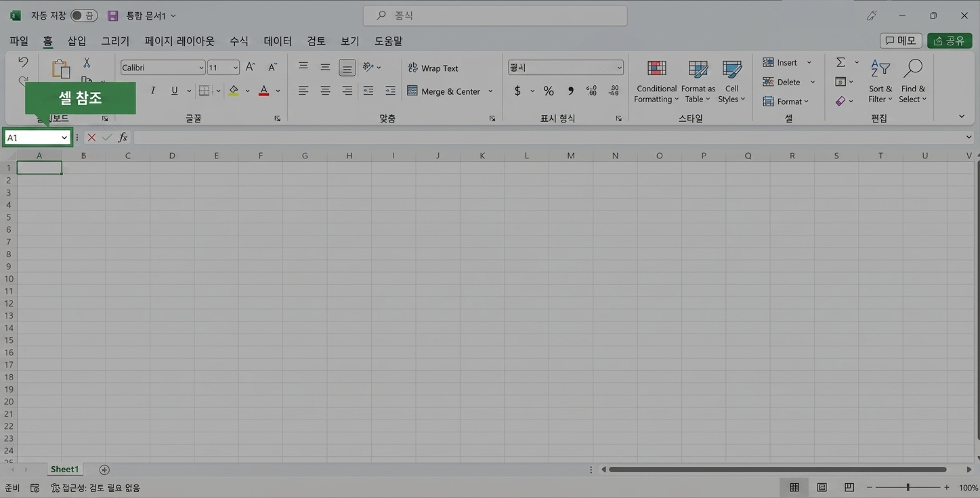The height and width of the screenshot is (498, 980).
Task: Click the Paste clipboard icon
Action: tap(61, 68)
